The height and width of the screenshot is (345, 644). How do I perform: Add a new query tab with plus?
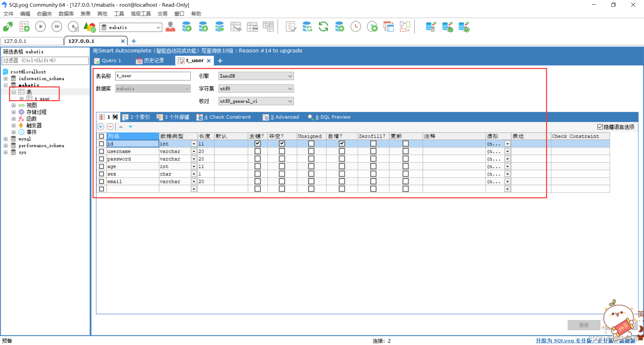[220, 61]
